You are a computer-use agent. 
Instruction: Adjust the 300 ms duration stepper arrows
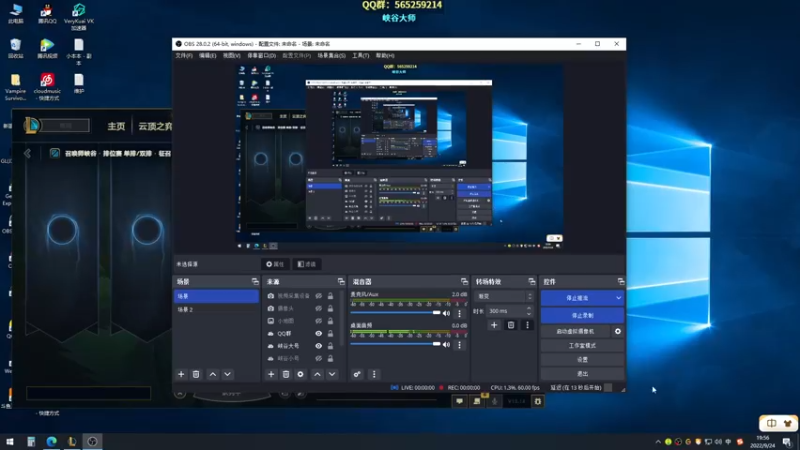[x=529, y=311]
